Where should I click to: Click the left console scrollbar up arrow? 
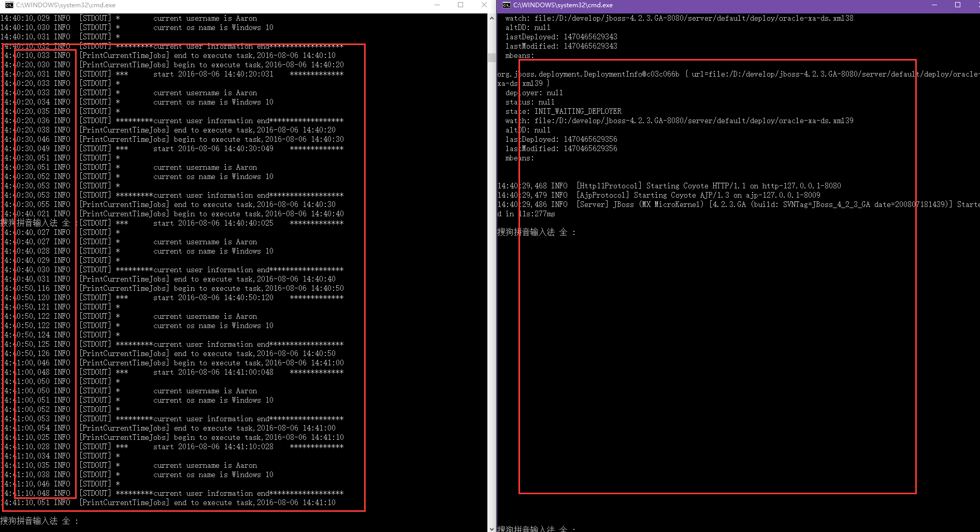(x=492, y=18)
